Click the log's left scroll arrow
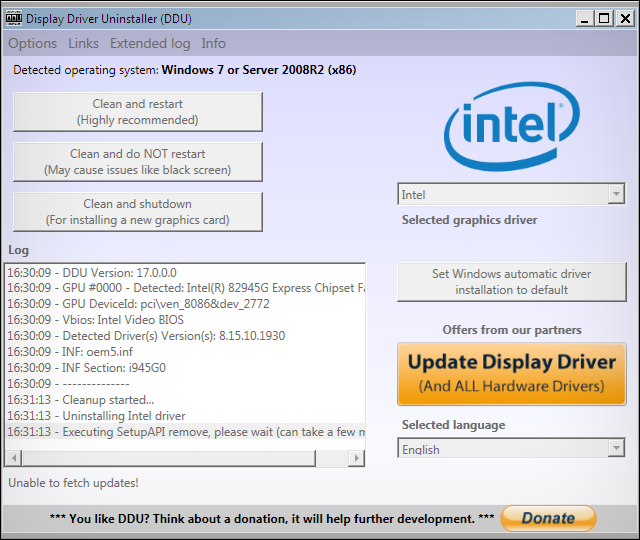Image resolution: width=640 pixels, height=540 pixels. coord(14,458)
